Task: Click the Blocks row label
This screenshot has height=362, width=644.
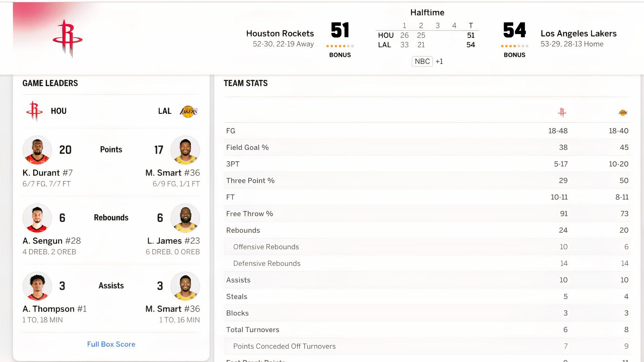Action: click(237, 313)
